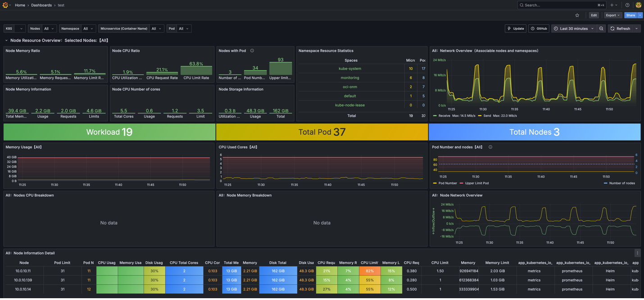The image size is (644, 300).
Task: Go to Home via the breadcrumb
Action: point(20,5)
